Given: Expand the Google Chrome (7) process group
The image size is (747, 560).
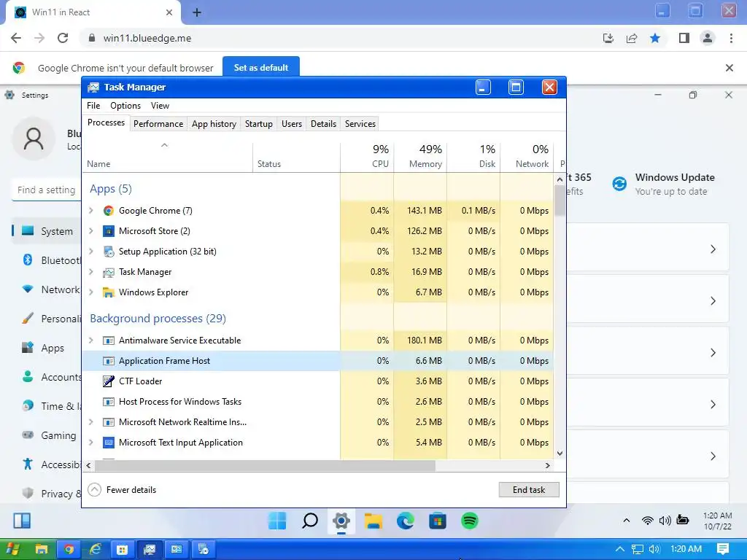Looking at the screenshot, I should [91, 211].
